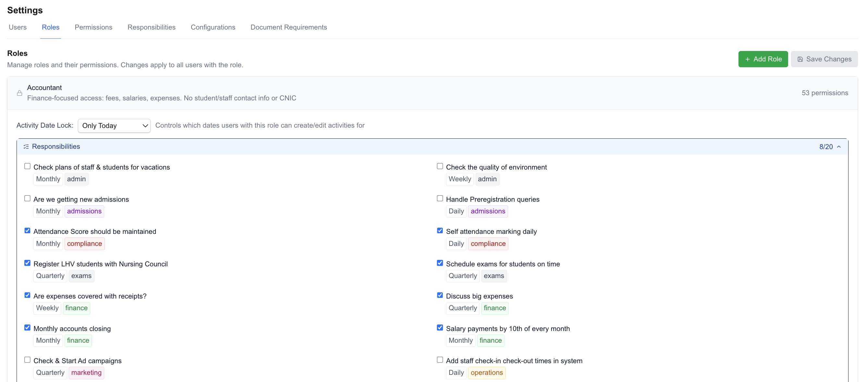Tick Add staff check-in check-out times checkbox

pos(440,360)
